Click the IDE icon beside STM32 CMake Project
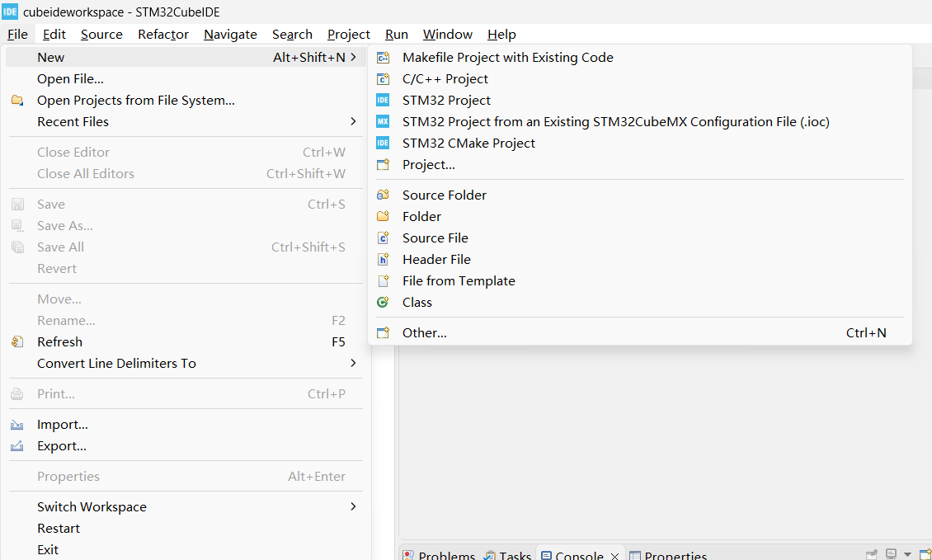 (383, 144)
